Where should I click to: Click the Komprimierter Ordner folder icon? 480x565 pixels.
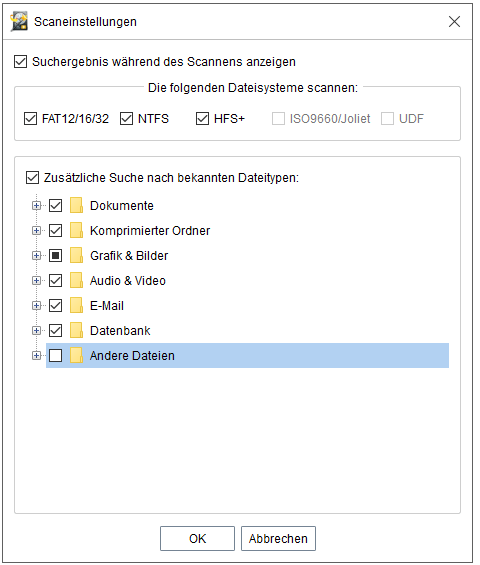tap(76, 231)
